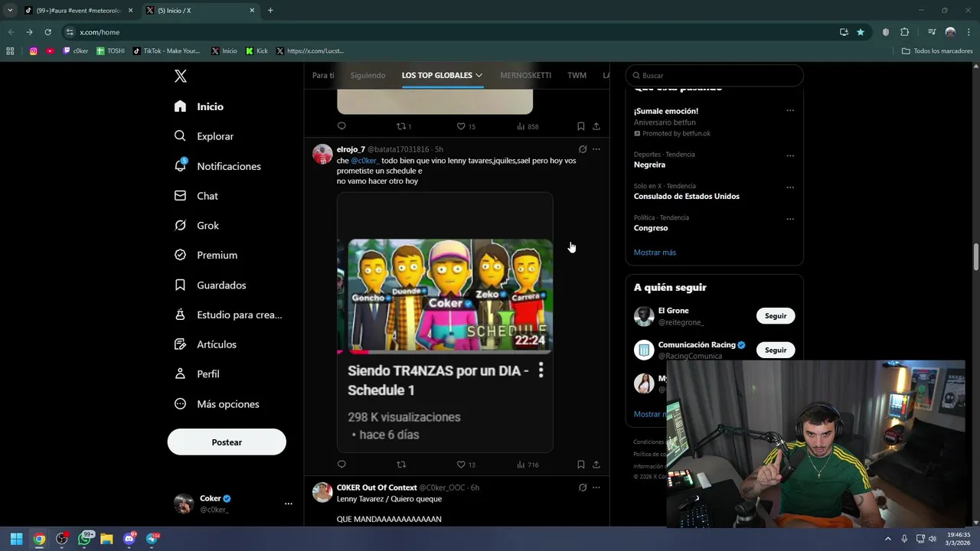The image size is (980, 551).
Task: Open Todos los marcadores folder
Action: tap(937, 51)
